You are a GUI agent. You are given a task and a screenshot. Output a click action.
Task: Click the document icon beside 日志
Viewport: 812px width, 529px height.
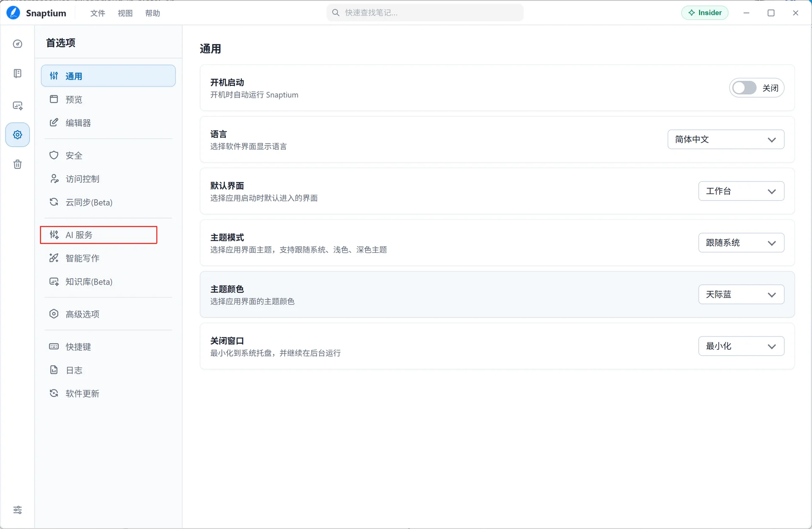[54, 370]
